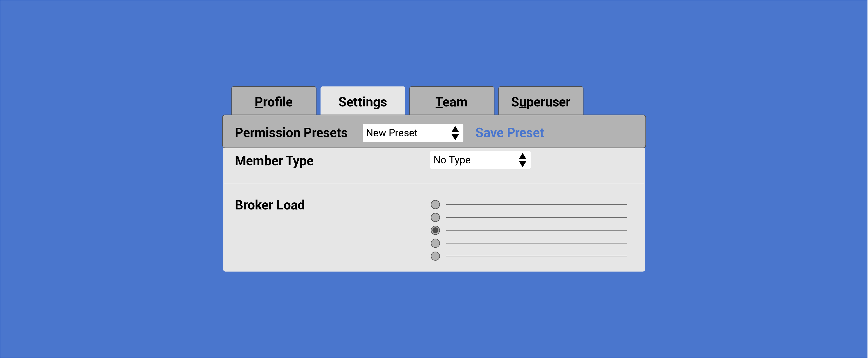Switch to the Superuser tab
Screen dimensions: 868x358
(x=540, y=101)
